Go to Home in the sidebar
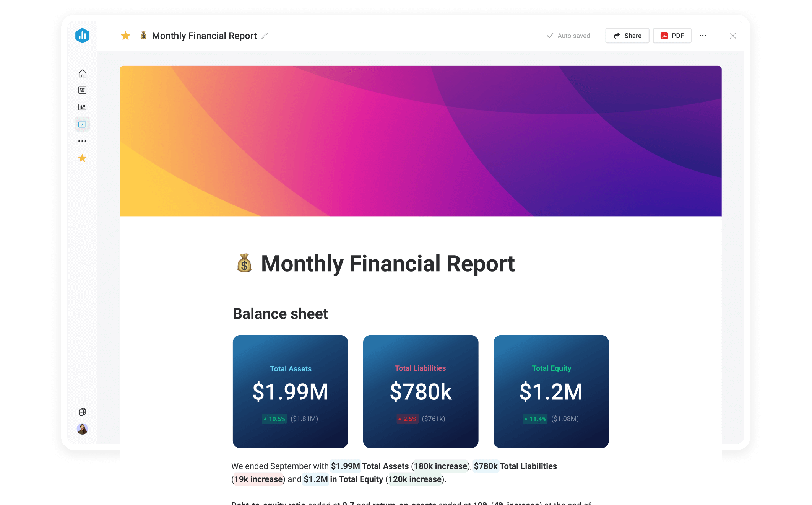Viewport: 812px width, 505px height. 82,73
